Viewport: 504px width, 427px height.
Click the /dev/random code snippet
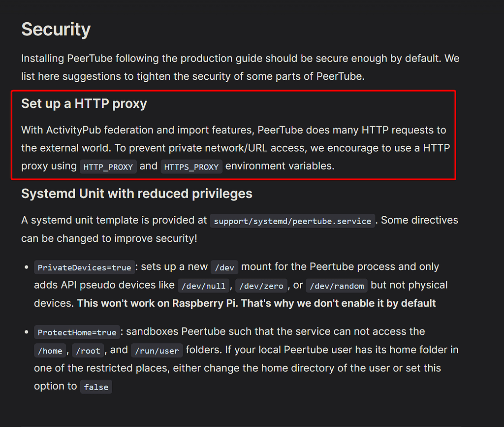point(337,286)
